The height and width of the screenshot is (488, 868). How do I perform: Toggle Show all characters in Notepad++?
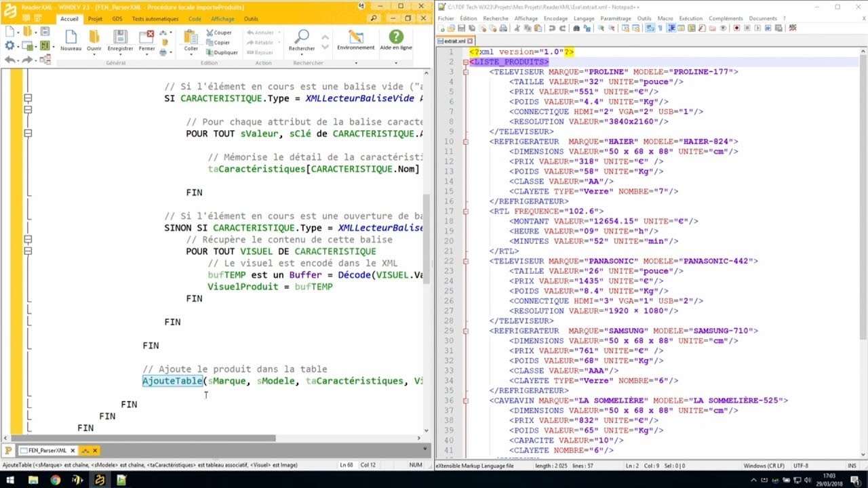(x=659, y=28)
